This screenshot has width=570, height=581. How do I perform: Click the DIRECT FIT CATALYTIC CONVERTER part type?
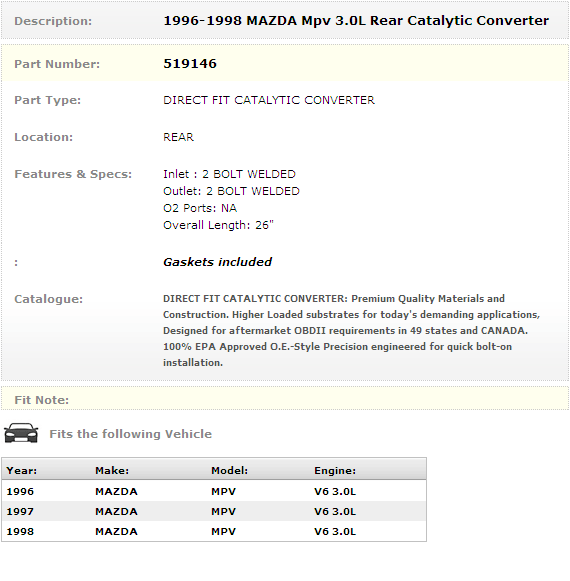pyautogui.click(x=269, y=100)
